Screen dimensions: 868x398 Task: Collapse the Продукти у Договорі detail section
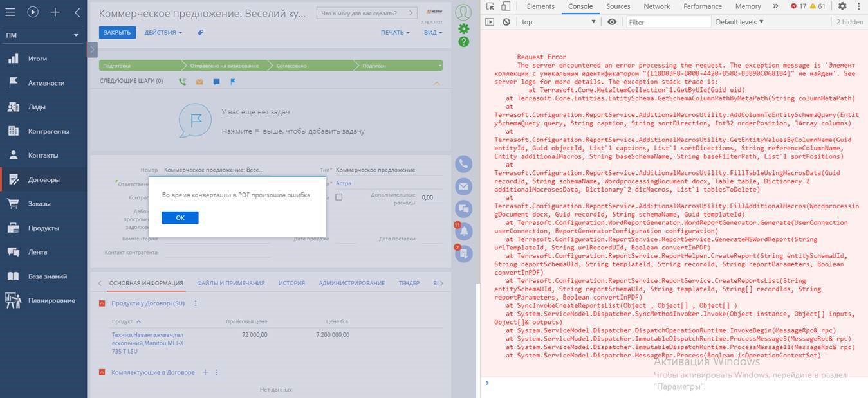(x=102, y=303)
